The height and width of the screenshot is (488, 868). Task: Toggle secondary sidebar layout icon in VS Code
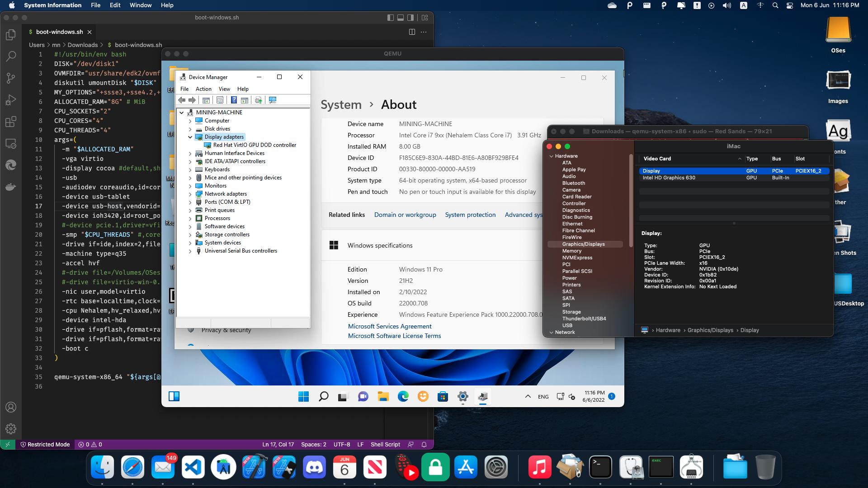coord(410,18)
